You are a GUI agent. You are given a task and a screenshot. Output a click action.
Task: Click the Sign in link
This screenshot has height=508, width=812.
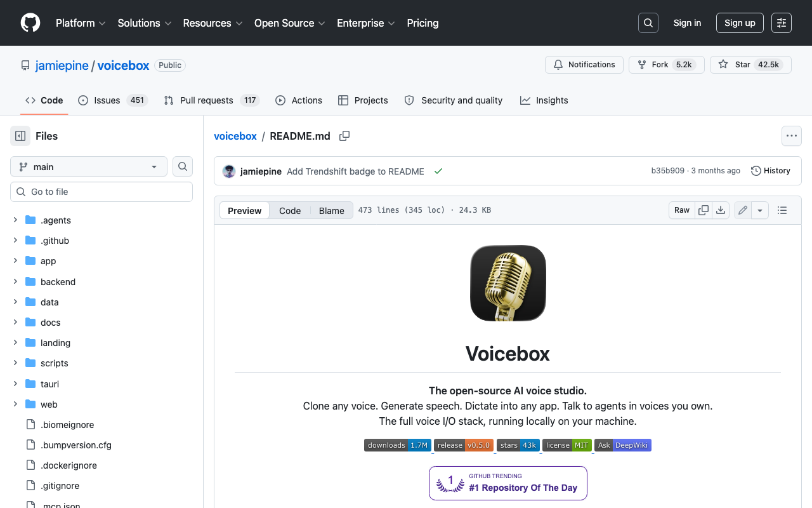pos(687,23)
